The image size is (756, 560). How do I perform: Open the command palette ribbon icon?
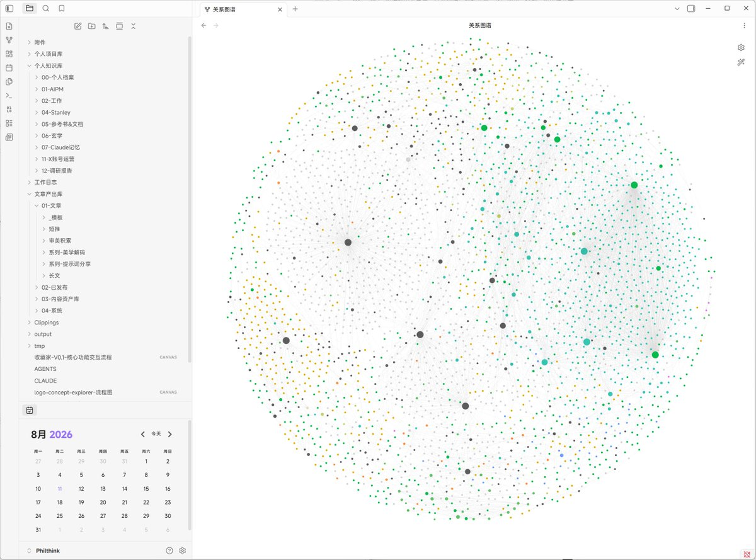coord(9,96)
